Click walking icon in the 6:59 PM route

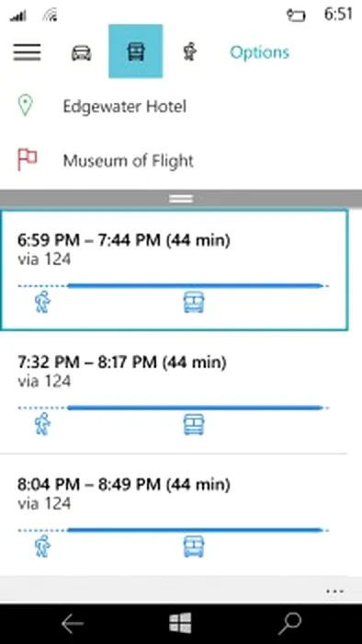pos(42,302)
